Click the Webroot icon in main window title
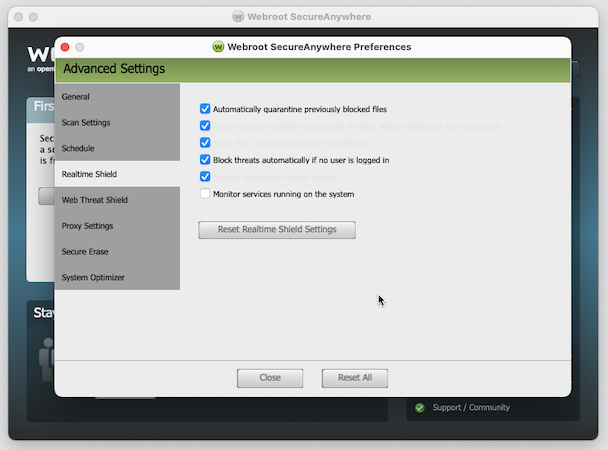The image size is (608, 450). tap(238, 17)
